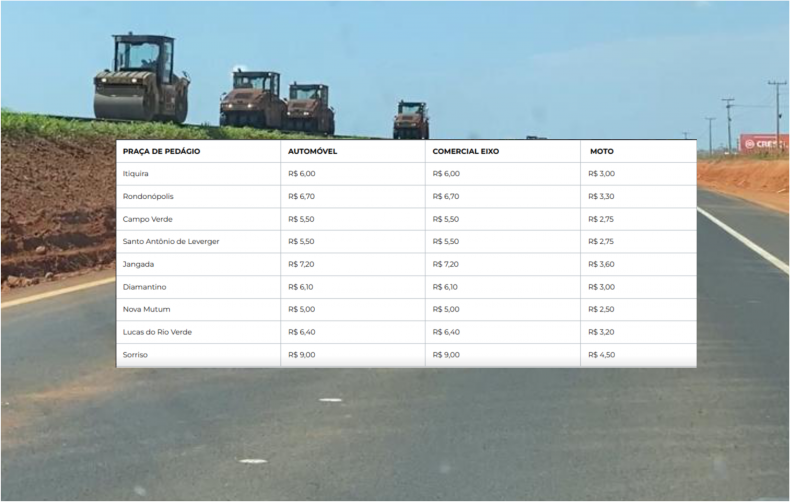Click Rondonópolis comercial eixo price R$ 6,70
Screen dimensions: 790x502
[446, 196]
